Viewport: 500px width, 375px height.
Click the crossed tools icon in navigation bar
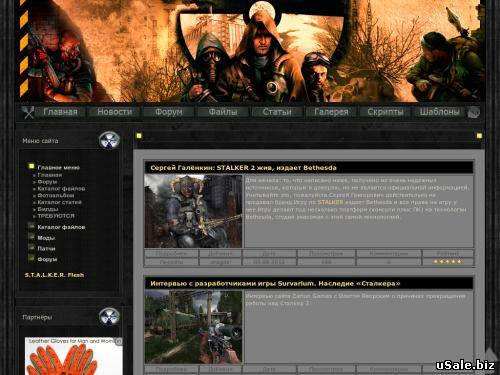[28, 112]
